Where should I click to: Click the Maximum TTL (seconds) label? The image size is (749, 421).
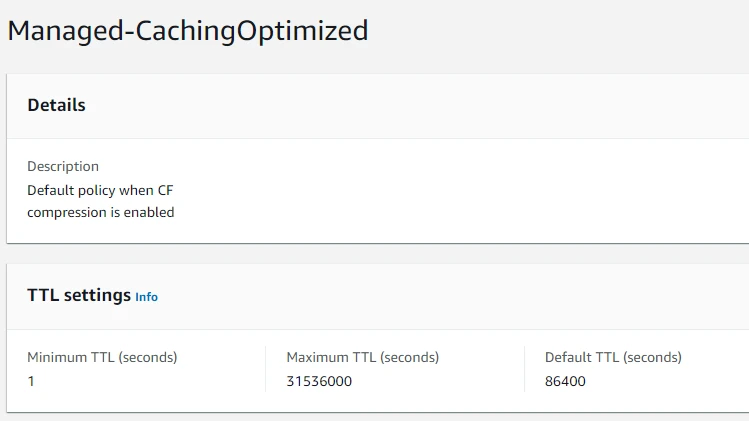(x=362, y=357)
